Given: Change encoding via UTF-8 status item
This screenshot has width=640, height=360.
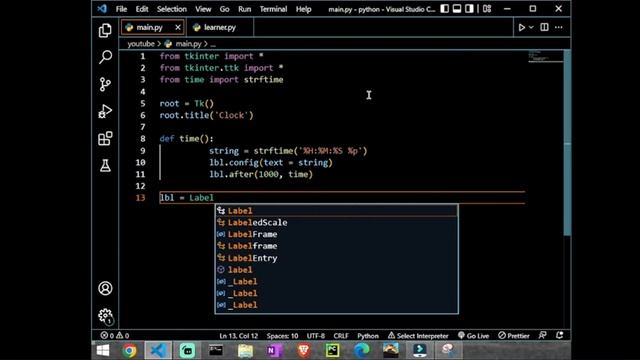Looking at the screenshot, I should [x=316, y=336].
